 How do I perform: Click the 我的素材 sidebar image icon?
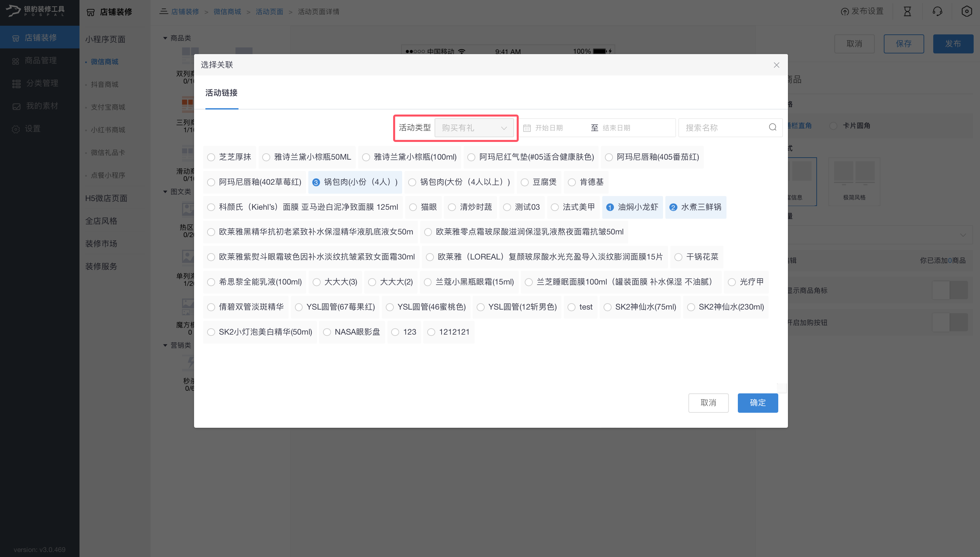tap(16, 106)
